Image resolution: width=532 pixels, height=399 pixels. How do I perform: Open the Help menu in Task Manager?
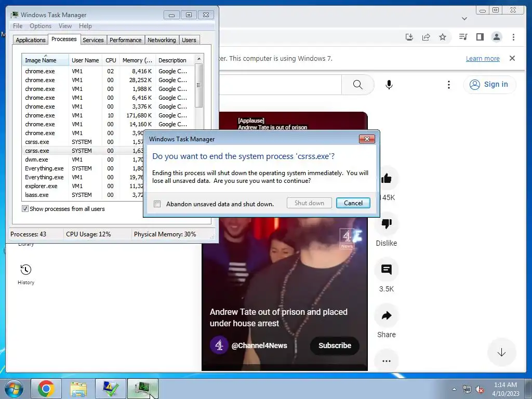click(x=85, y=26)
